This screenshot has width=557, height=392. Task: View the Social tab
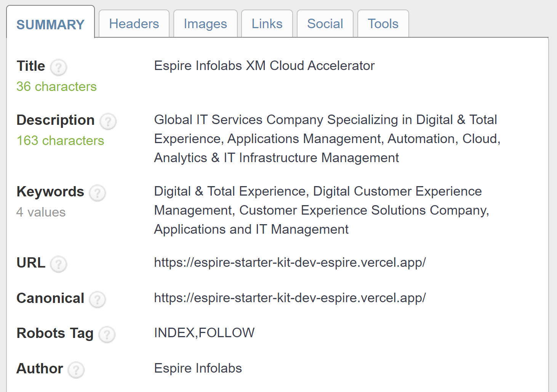[325, 24]
